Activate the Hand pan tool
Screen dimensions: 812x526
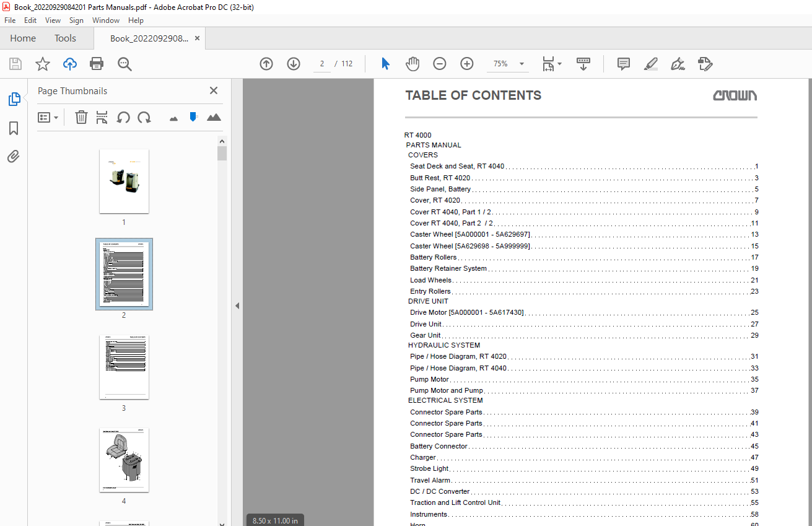413,64
